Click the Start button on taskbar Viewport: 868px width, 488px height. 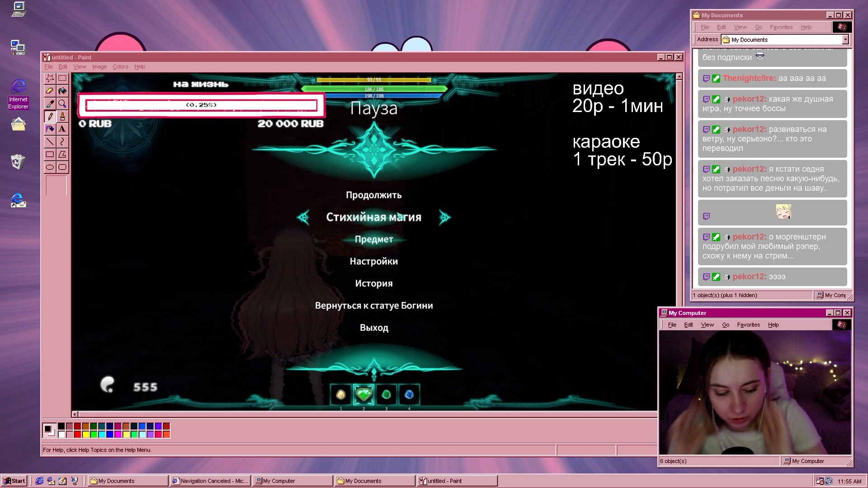tap(14, 481)
